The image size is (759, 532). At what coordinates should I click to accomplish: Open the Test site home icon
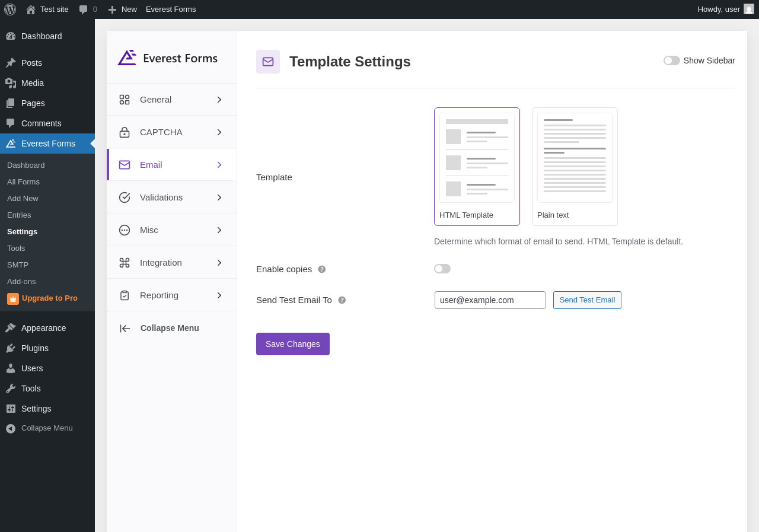point(31,9)
